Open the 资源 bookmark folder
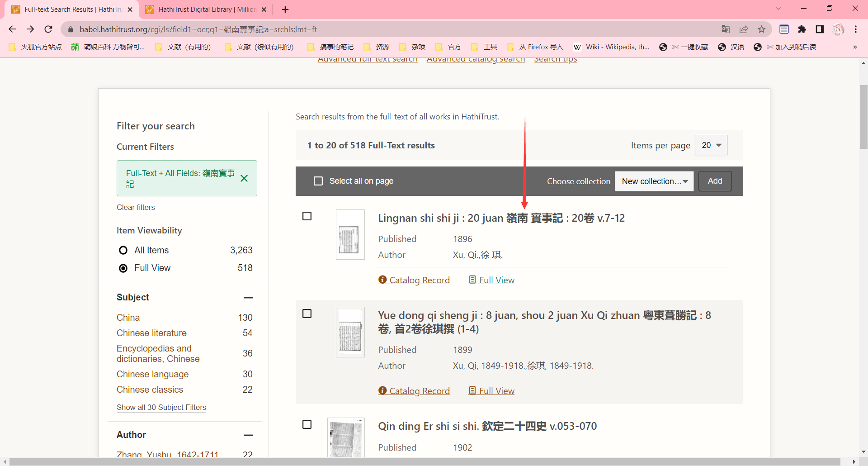Image resolution: width=868 pixels, height=466 pixels. click(x=377, y=47)
